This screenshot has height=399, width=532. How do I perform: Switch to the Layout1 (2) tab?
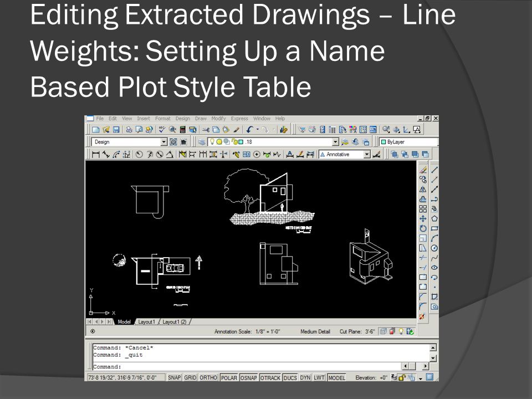(x=175, y=321)
